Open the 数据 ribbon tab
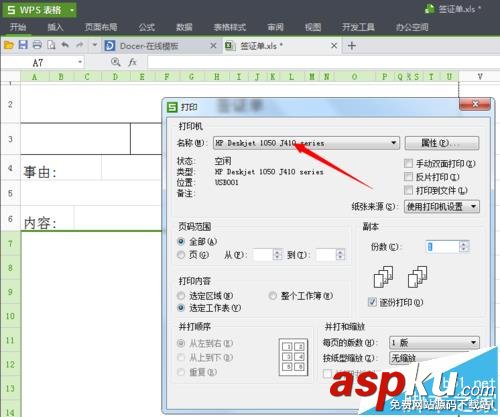Viewport: 500px width, 417px height. click(184, 27)
